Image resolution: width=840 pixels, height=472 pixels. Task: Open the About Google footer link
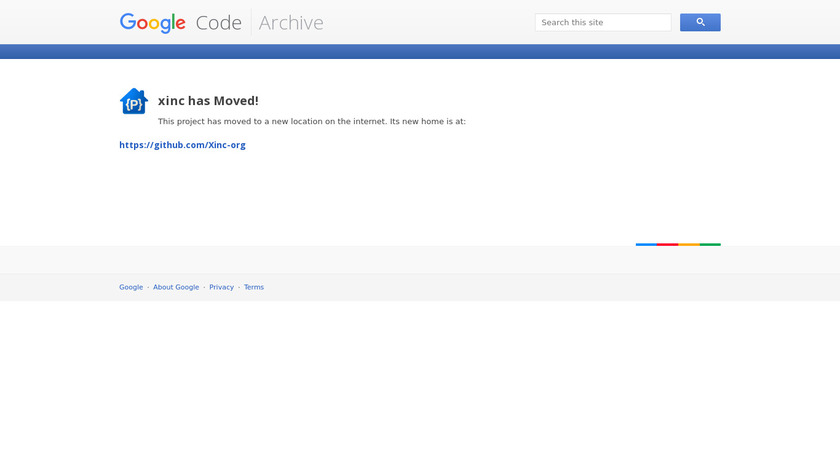(x=176, y=287)
